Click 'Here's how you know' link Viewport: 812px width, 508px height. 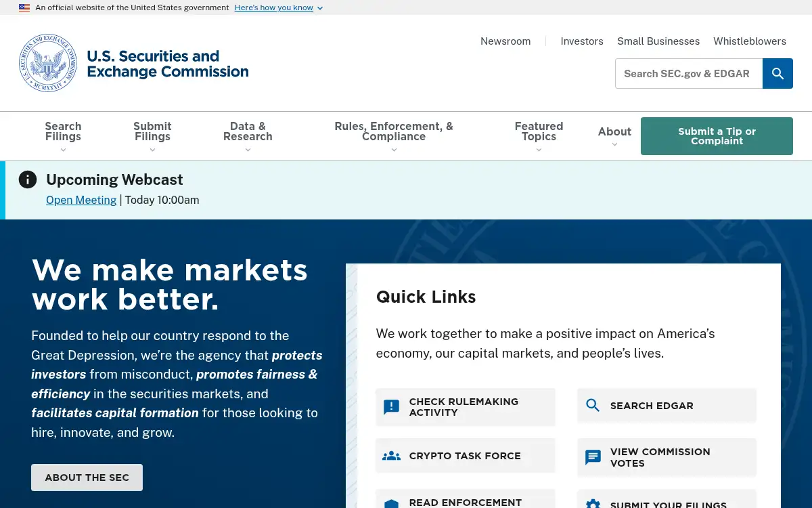(274, 7)
